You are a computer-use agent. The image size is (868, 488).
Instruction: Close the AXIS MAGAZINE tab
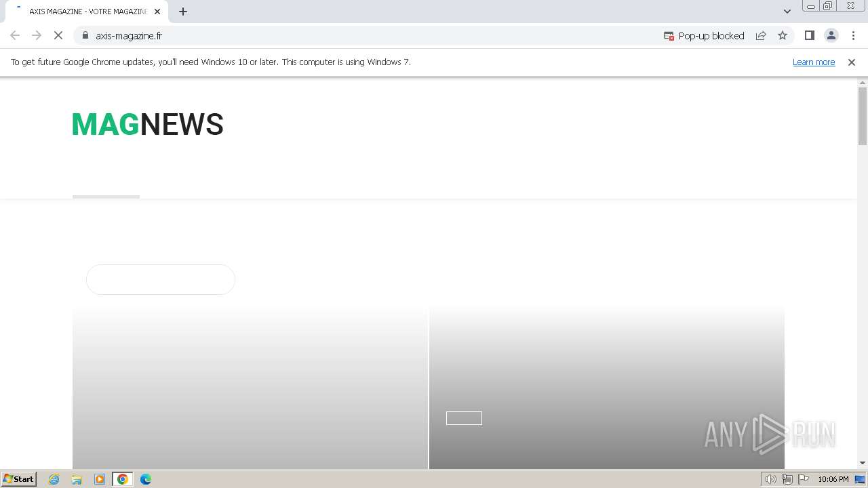(x=157, y=12)
